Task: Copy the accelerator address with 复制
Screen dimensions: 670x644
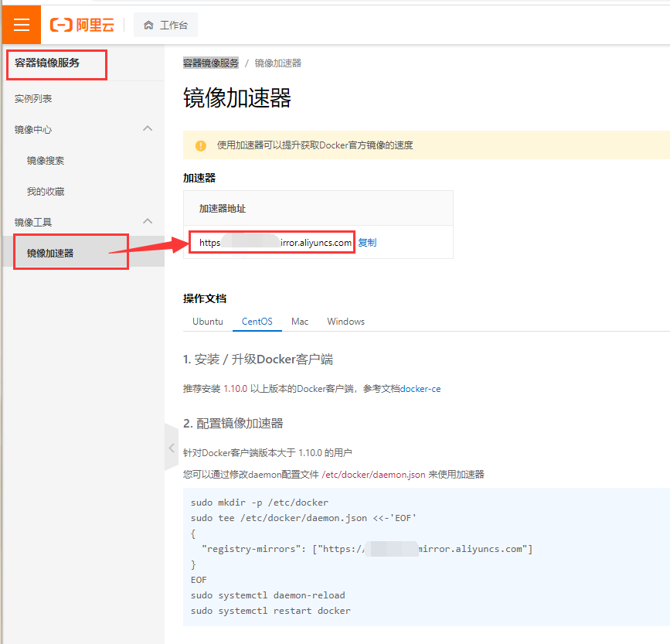Action: pos(367,243)
